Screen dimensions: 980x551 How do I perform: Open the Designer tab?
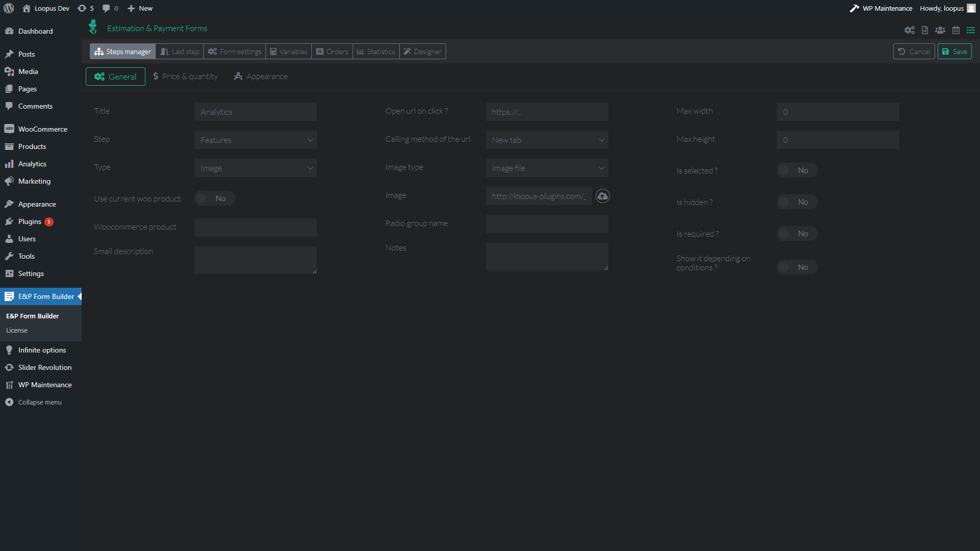coord(423,52)
